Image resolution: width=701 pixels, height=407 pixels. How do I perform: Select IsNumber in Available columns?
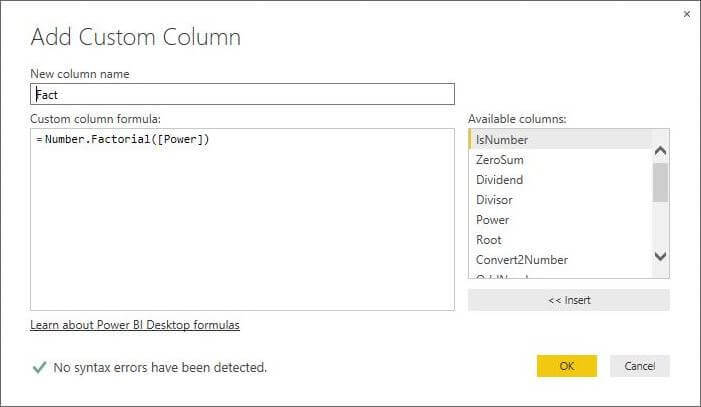coord(502,140)
